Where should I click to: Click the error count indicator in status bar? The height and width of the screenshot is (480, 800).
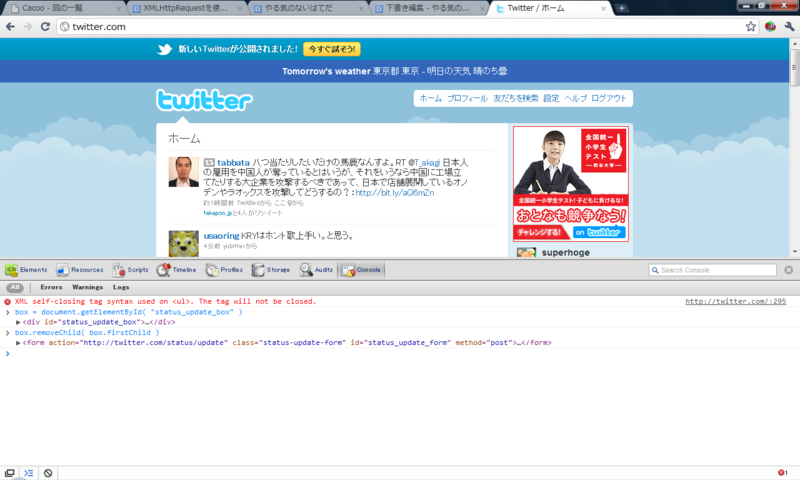tap(782, 473)
